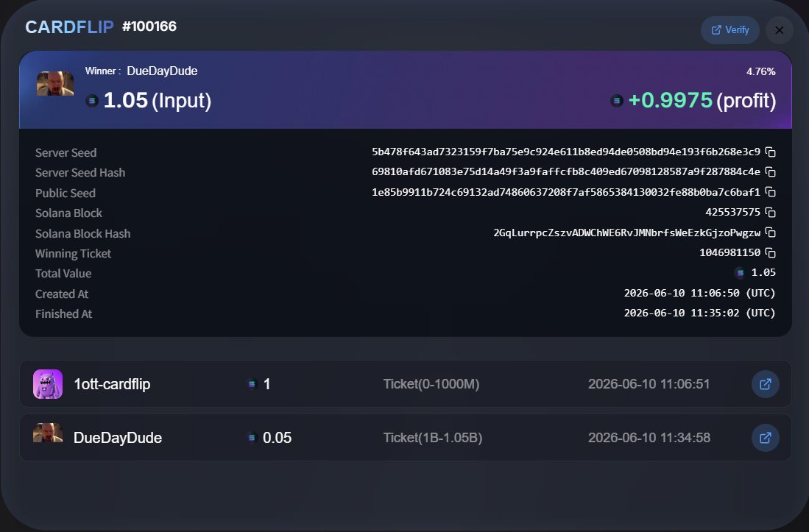Click the server seed hash string 69810afd...
809x532 pixels.
point(566,171)
